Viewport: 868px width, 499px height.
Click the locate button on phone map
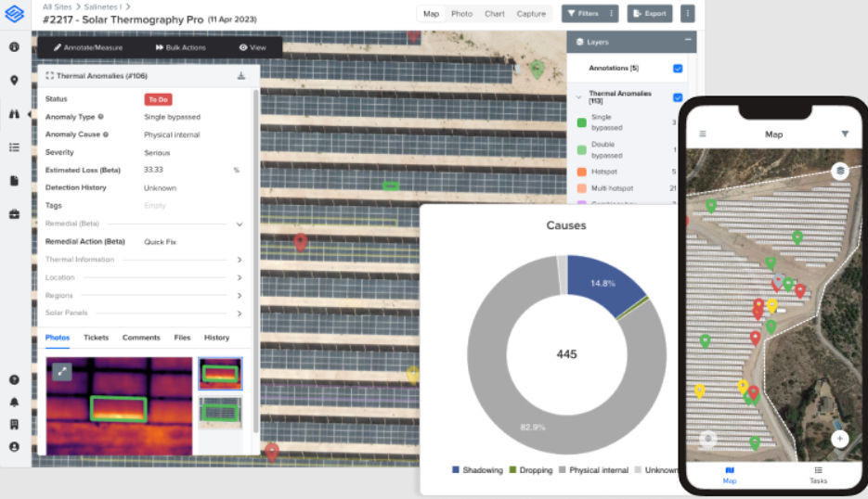pos(708,439)
